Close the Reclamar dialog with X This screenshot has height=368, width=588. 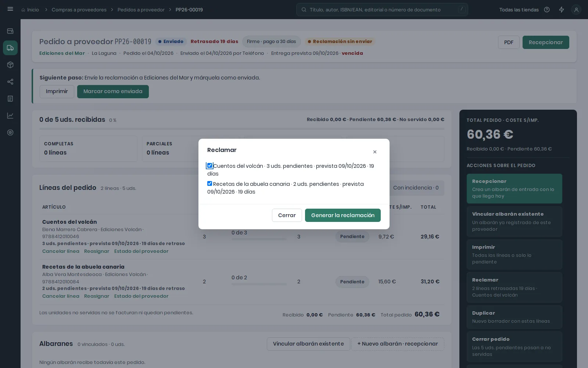375,152
